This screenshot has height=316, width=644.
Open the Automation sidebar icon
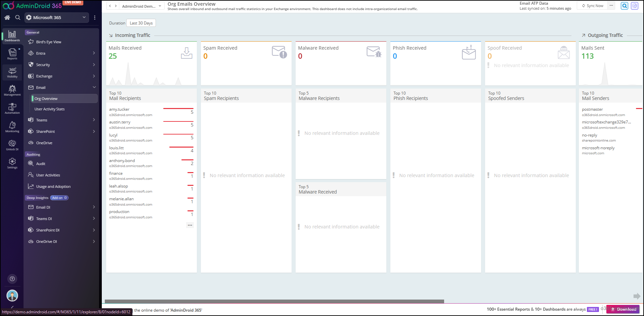click(12, 108)
